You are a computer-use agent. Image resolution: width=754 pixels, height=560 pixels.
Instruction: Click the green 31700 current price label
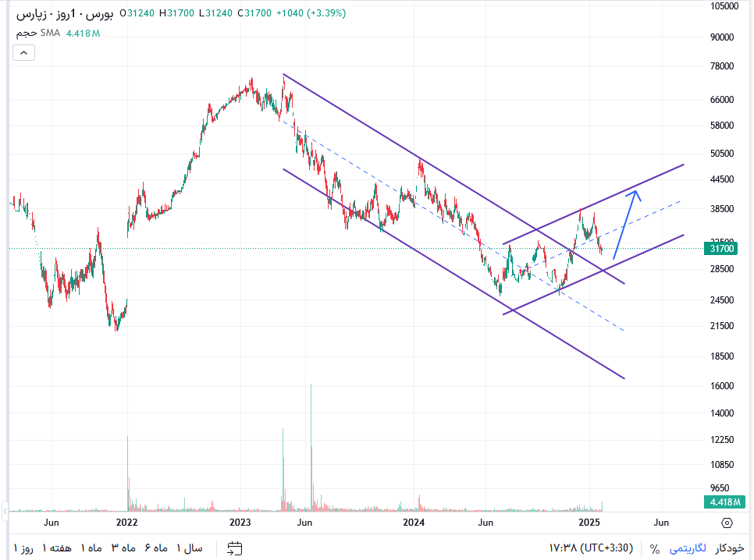pos(722,249)
